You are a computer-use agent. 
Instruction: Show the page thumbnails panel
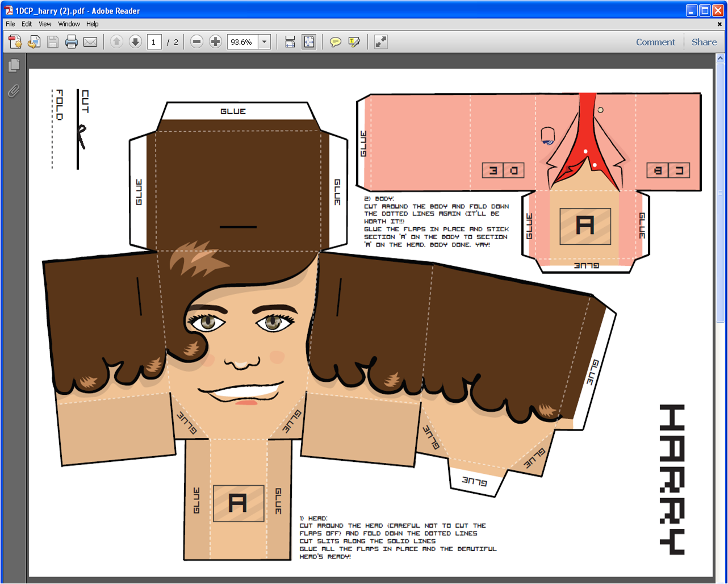[x=12, y=64]
